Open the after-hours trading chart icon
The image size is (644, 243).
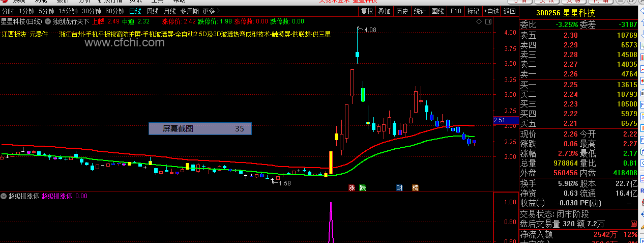click(x=634, y=224)
